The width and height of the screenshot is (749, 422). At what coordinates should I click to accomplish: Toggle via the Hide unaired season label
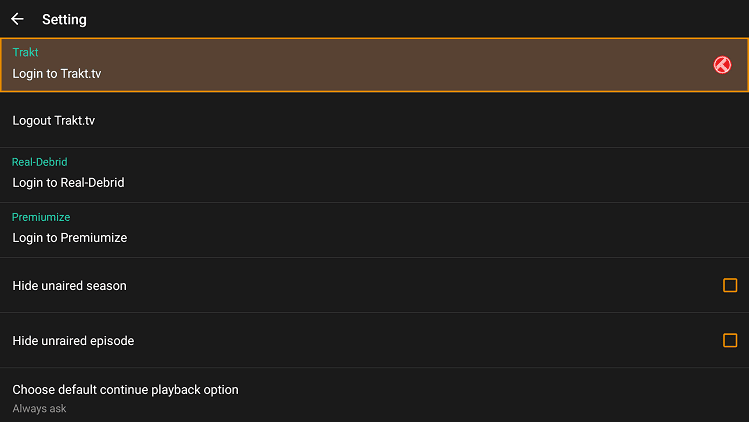click(x=69, y=286)
